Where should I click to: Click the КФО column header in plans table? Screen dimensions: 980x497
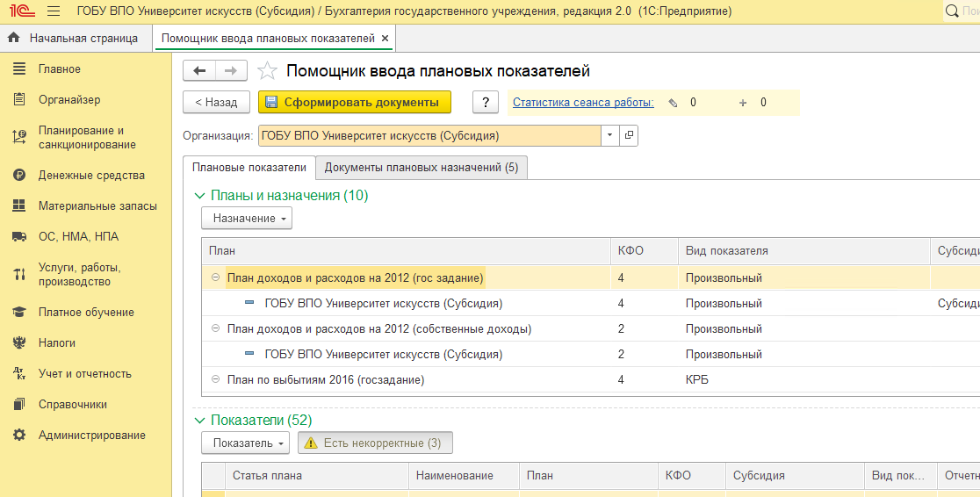click(x=644, y=250)
